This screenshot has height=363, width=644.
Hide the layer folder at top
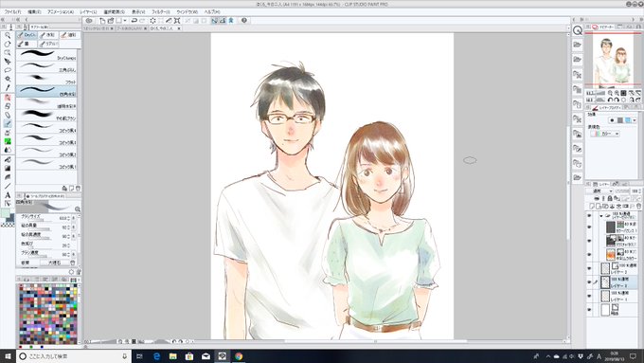[589, 215]
